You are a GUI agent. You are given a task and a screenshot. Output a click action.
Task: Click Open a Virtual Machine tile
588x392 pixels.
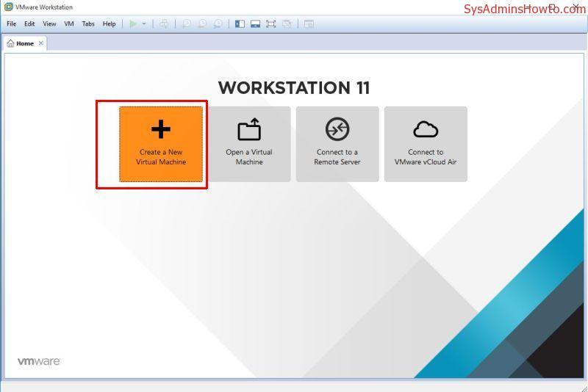click(x=249, y=144)
